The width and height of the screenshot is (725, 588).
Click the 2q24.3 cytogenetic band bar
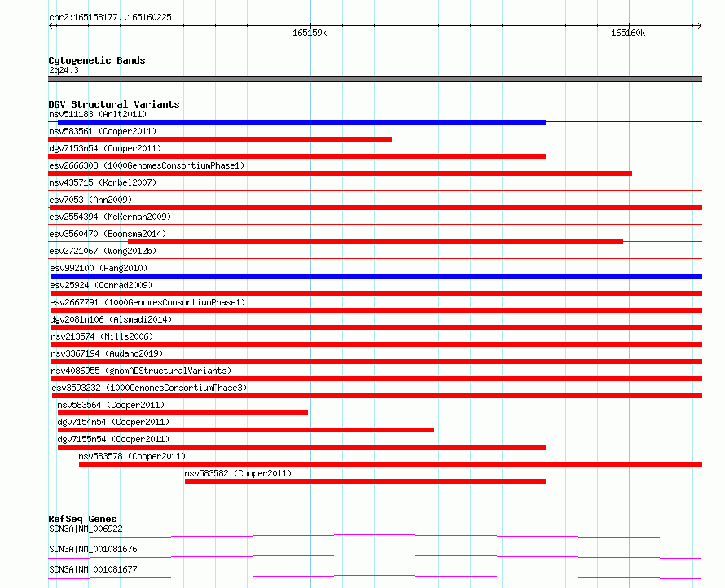(x=375, y=79)
